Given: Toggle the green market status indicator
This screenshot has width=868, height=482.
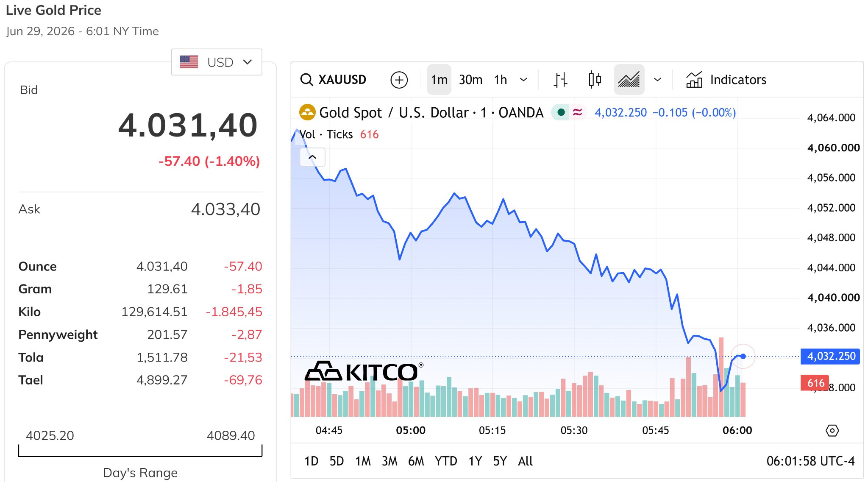Looking at the screenshot, I should 561,112.
